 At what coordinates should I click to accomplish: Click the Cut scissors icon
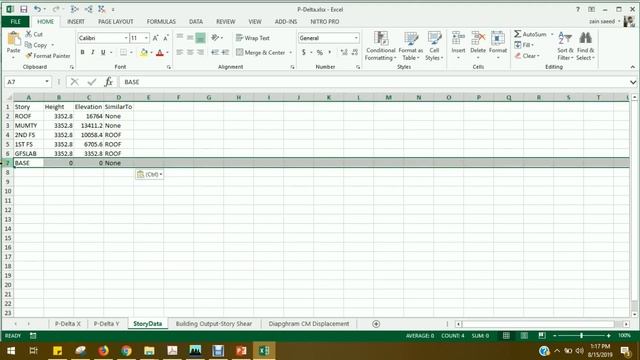(29, 34)
